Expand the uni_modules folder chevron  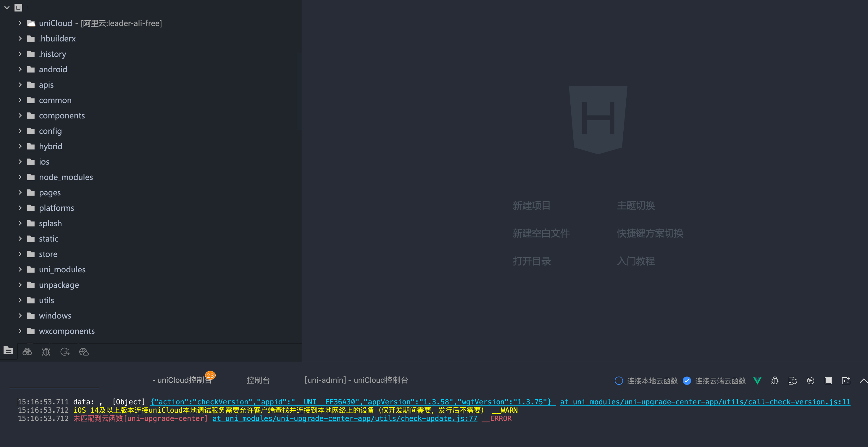click(x=20, y=269)
